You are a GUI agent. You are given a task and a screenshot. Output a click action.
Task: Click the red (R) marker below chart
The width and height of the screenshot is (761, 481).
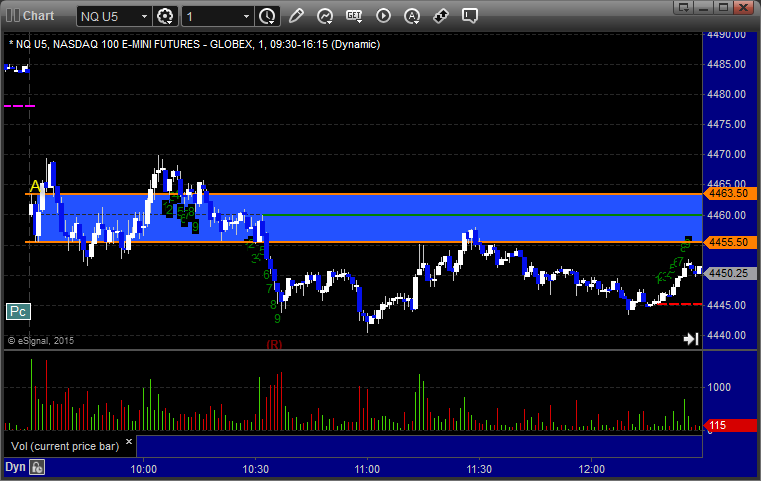click(x=274, y=345)
